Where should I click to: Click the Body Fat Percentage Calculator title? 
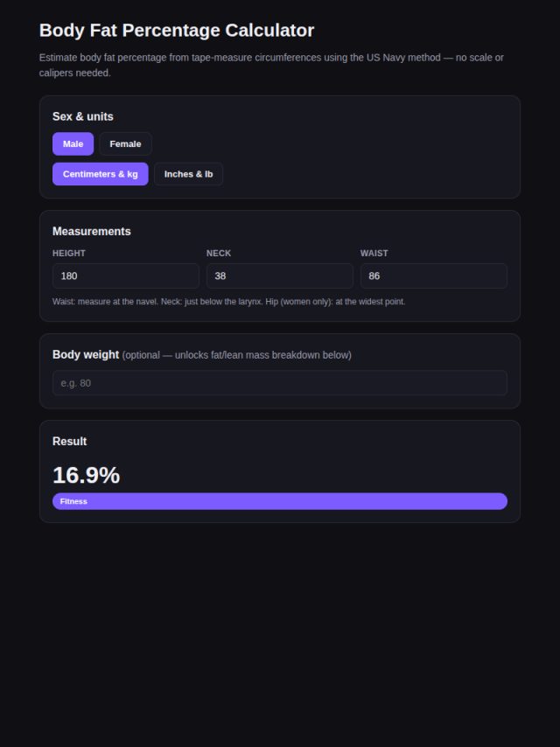coord(177,31)
